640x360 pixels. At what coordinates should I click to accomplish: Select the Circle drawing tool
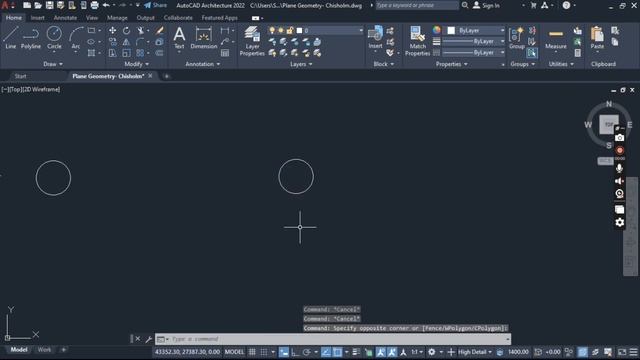coord(54,38)
